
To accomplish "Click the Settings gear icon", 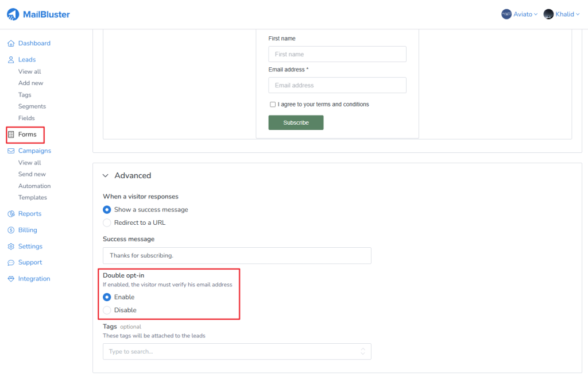I will click(x=10, y=246).
